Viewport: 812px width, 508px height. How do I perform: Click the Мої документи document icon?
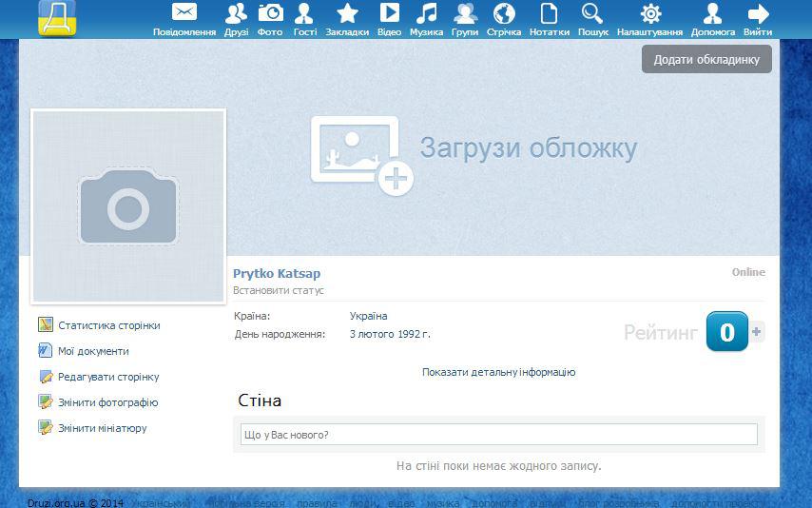pyautogui.click(x=46, y=350)
